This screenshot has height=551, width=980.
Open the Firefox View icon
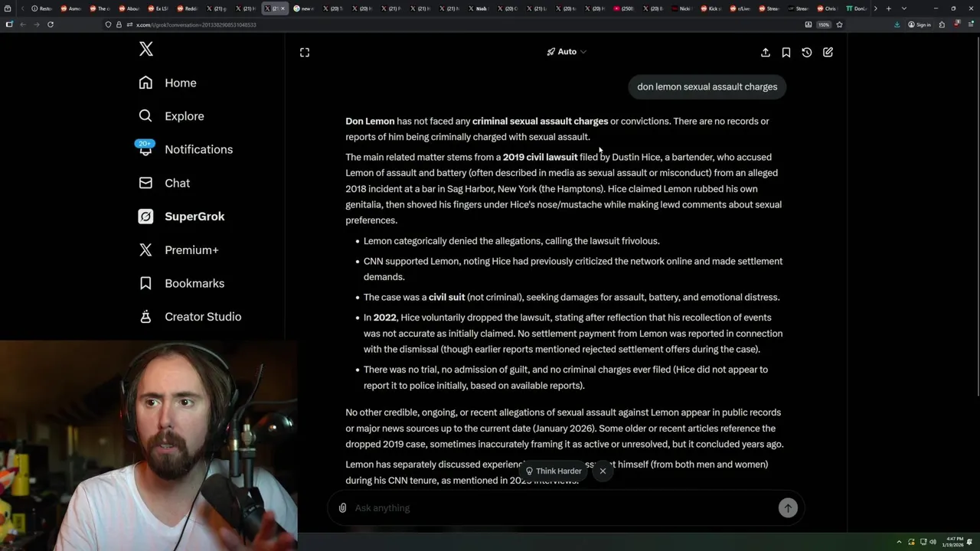tap(8, 8)
